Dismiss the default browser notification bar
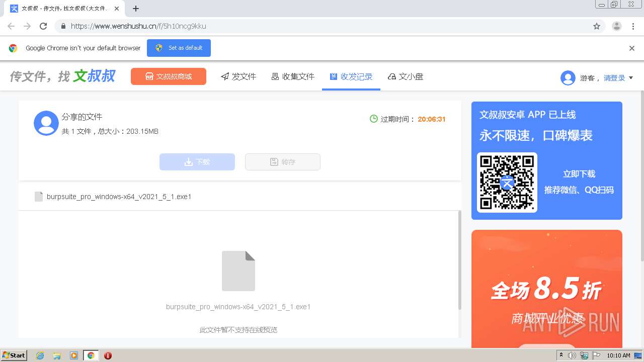The height and width of the screenshot is (362, 644). 632,48
